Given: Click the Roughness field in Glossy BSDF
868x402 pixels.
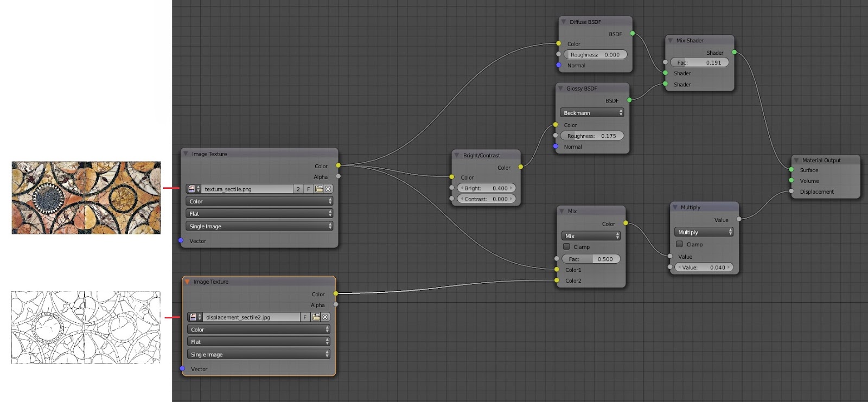Looking at the screenshot, I should pos(591,136).
